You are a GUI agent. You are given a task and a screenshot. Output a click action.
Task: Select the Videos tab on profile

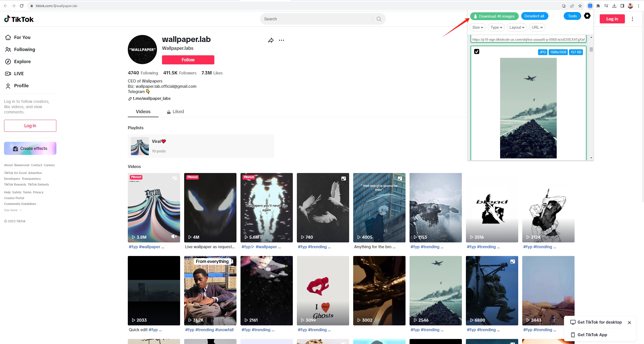(x=143, y=112)
